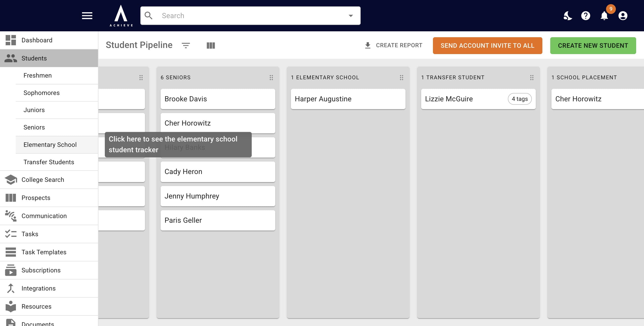Toggle dark mode moon icon

point(568,16)
